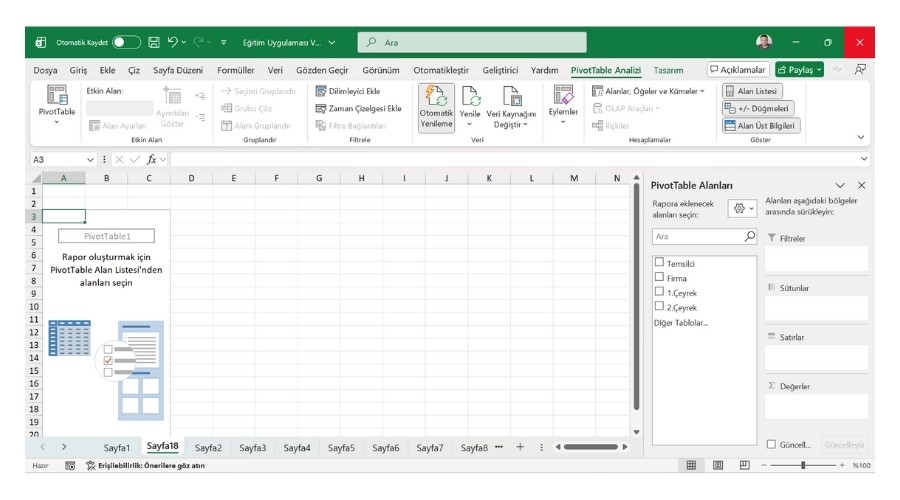Open the Görünüm tab
Image resolution: width=900 pixels, height=500 pixels.
coord(381,70)
